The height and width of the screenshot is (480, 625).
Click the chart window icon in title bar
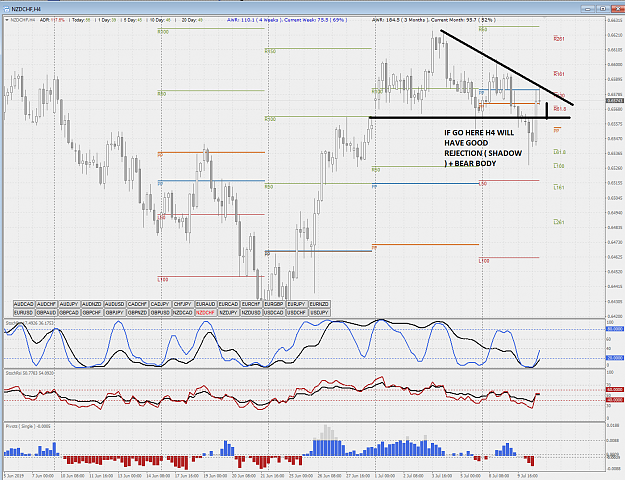(x=6, y=8)
